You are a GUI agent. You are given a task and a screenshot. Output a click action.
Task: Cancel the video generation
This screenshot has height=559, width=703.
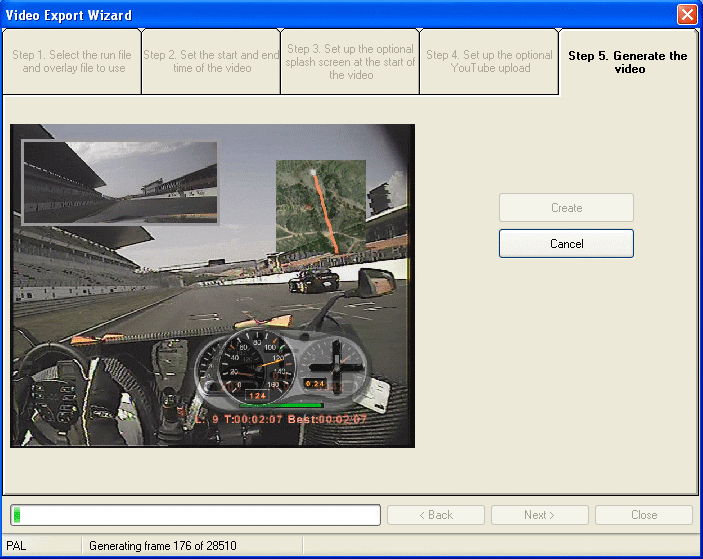pyautogui.click(x=566, y=244)
